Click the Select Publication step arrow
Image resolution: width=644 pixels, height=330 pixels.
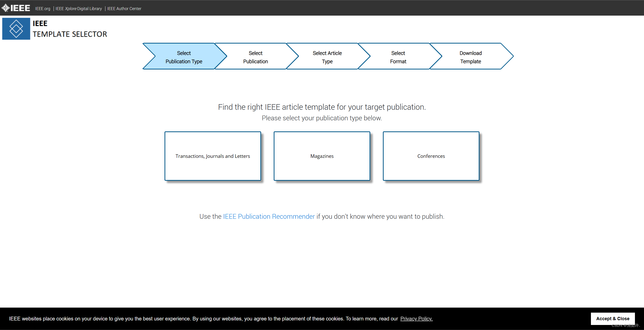pos(256,57)
